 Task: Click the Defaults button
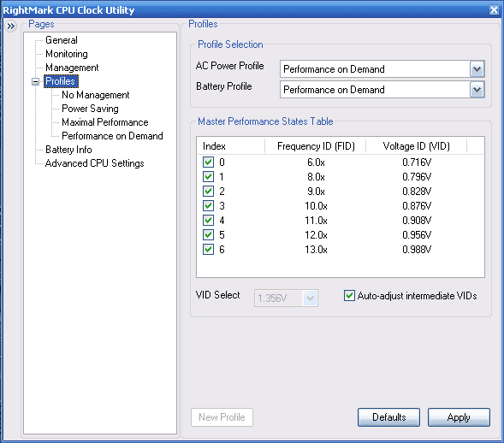pyautogui.click(x=388, y=417)
